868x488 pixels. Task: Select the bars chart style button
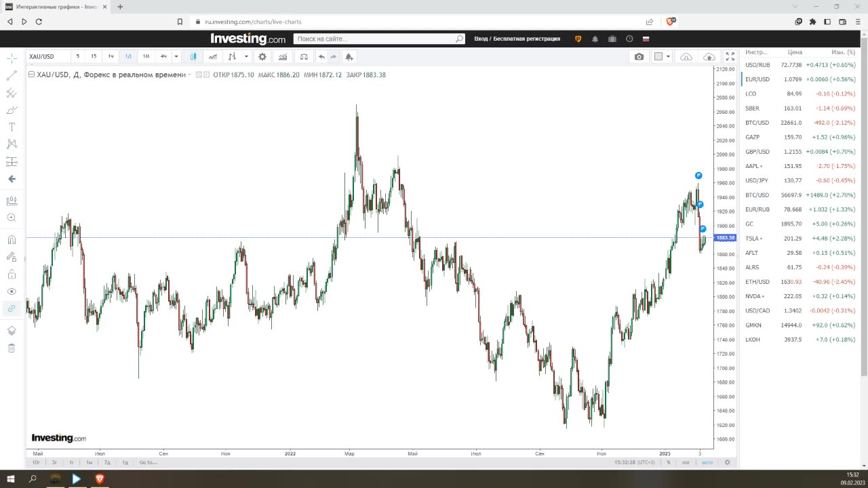[x=233, y=57]
